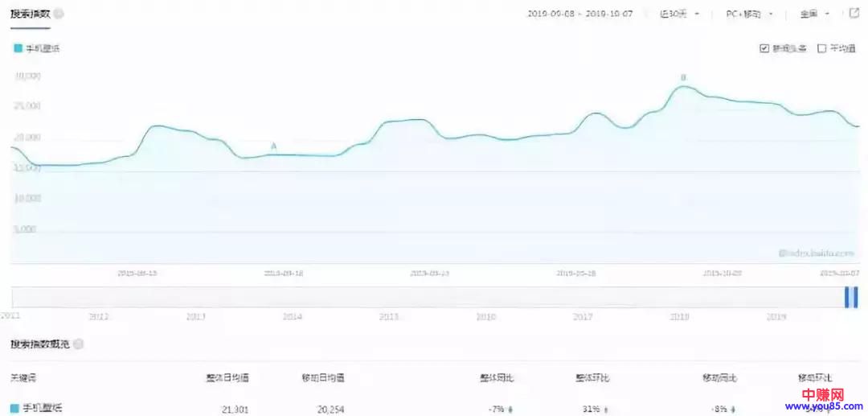Click help icon beside 搜索指数 title
The height and width of the screenshot is (416, 868).
(x=59, y=14)
